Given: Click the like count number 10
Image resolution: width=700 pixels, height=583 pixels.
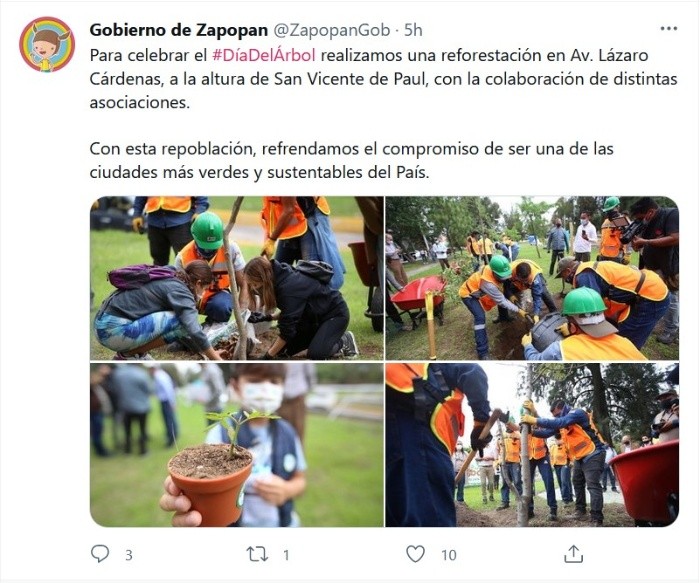Looking at the screenshot, I should [449, 555].
